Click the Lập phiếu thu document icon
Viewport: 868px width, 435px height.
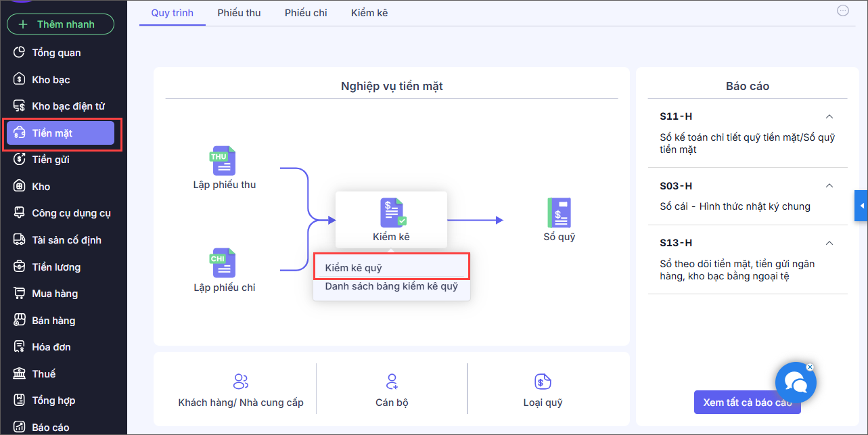point(223,161)
